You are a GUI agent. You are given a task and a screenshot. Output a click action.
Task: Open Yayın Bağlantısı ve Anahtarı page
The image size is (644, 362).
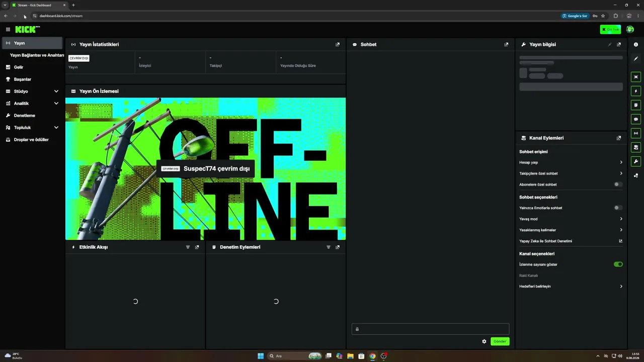click(37, 55)
